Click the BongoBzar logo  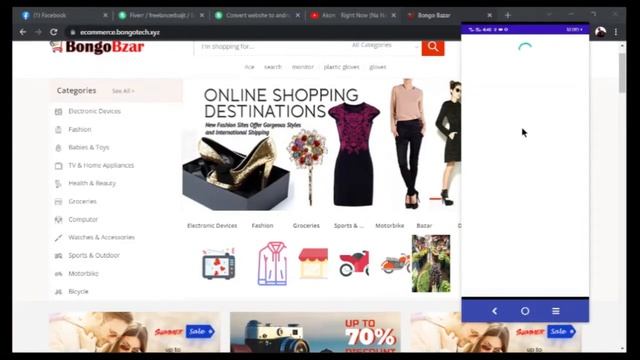pyautogui.click(x=97, y=47)
